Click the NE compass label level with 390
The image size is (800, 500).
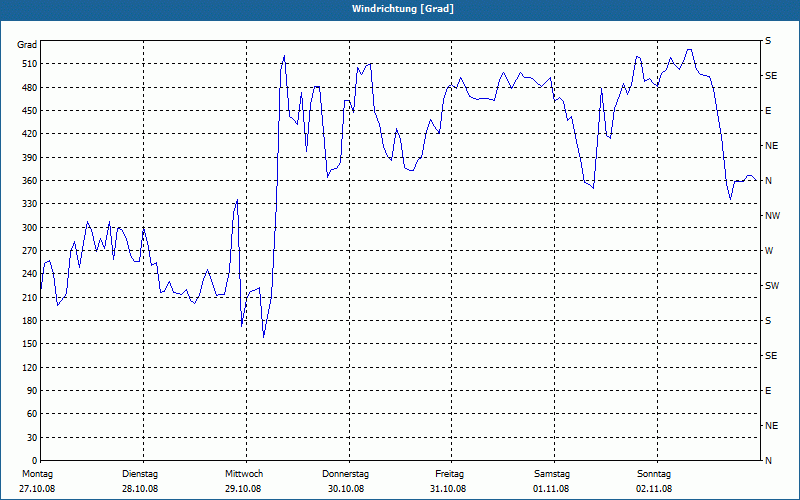pyautogui.click(x=772, y=146)
